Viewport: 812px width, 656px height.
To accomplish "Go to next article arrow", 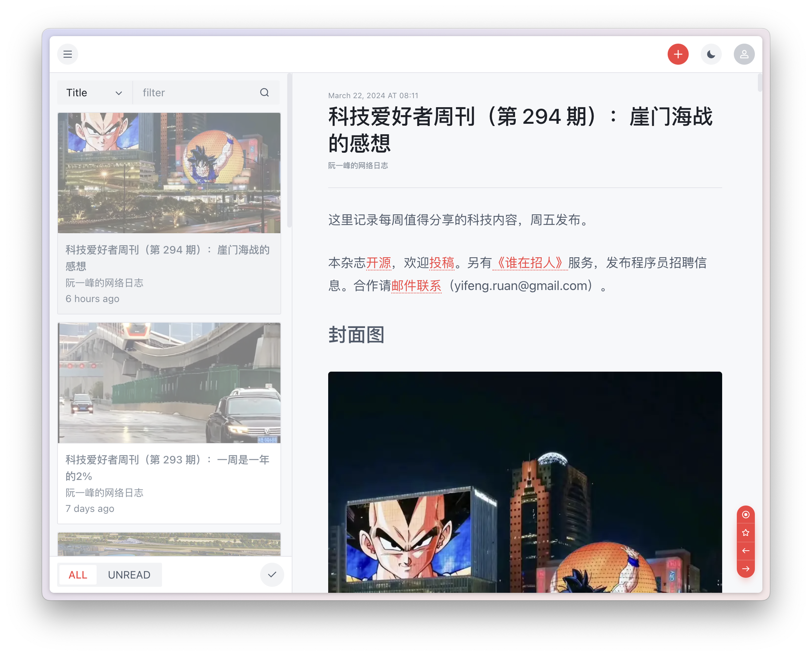I will pyautogui.click(x=745, y=569).
